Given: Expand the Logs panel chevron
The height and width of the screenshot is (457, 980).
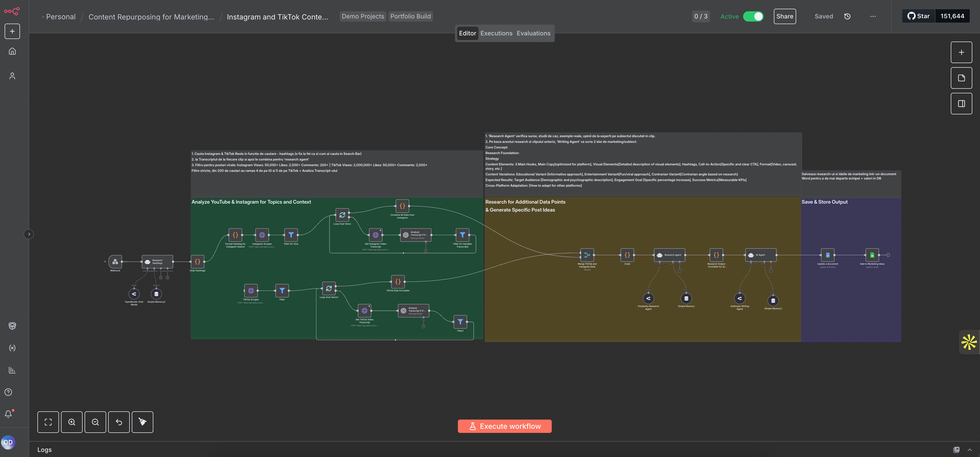Looking at the screenshot, I should click(970, 450).
